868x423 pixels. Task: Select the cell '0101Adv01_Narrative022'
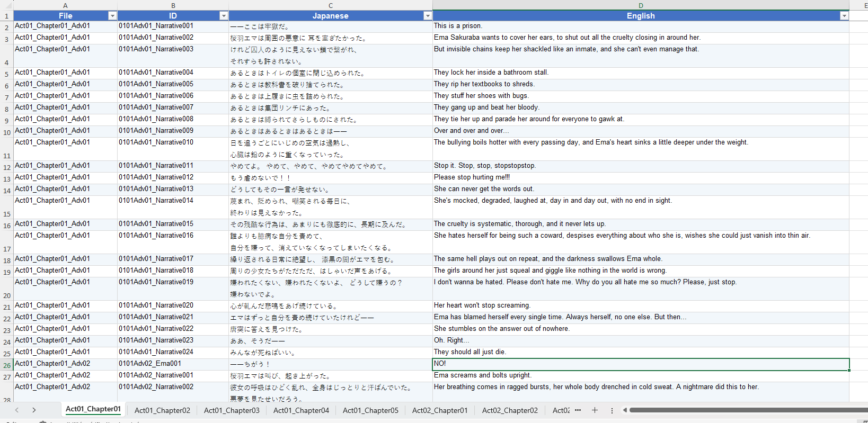[173, 329]
